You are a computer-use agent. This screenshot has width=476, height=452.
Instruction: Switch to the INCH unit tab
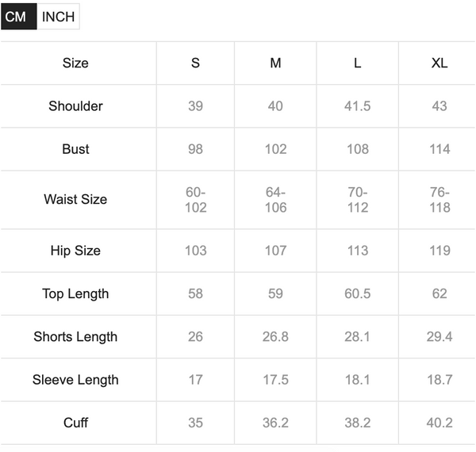[x=58, y=17]
